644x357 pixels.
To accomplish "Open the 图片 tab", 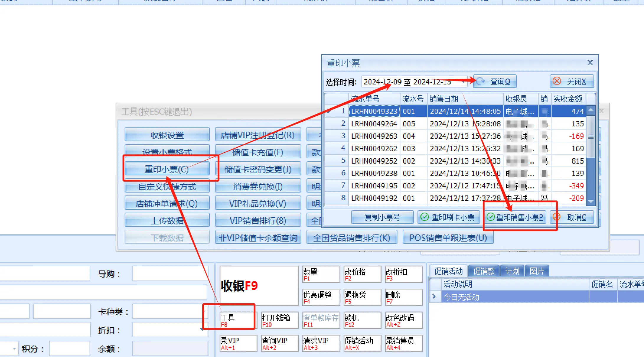I will point(537,271).
